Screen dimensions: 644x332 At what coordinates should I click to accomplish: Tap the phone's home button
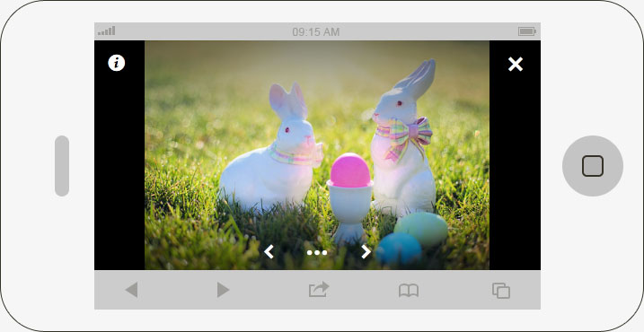[x=593, y=166]
